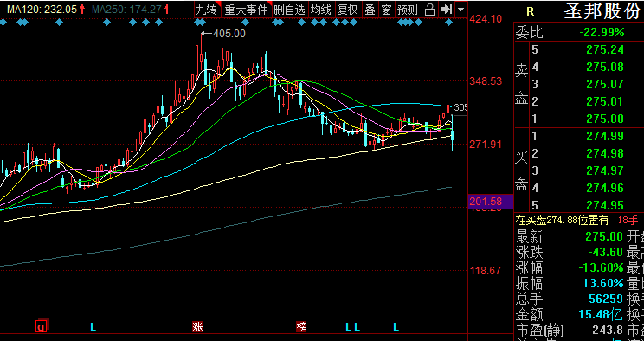The image size is (644, 341).
Task: Click the 振幅 amplitude value 13.60%
Action: click(603, 284)
